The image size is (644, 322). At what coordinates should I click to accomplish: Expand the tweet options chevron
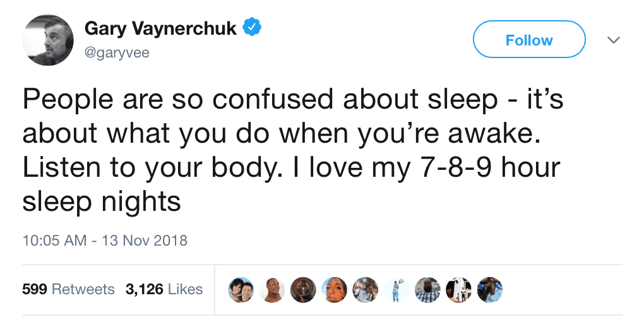(614, 40)
